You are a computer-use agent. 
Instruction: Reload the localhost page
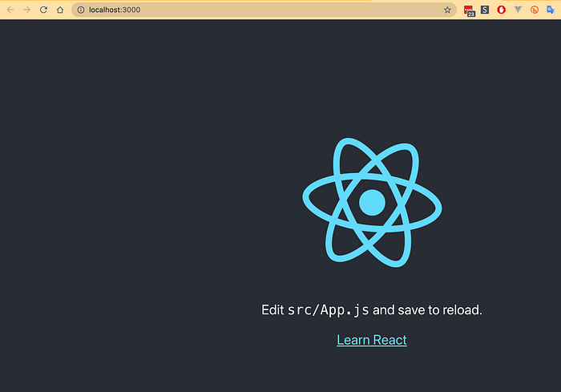coord(43,10)
